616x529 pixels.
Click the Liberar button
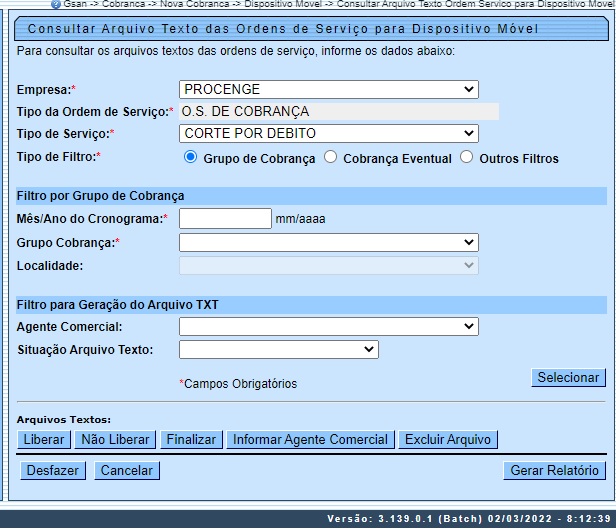(44, 440)
